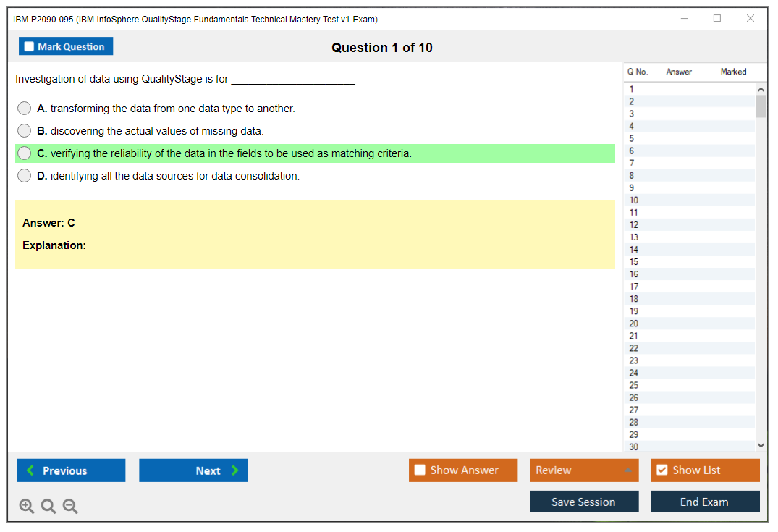End the exam

[x=705, y=502]
